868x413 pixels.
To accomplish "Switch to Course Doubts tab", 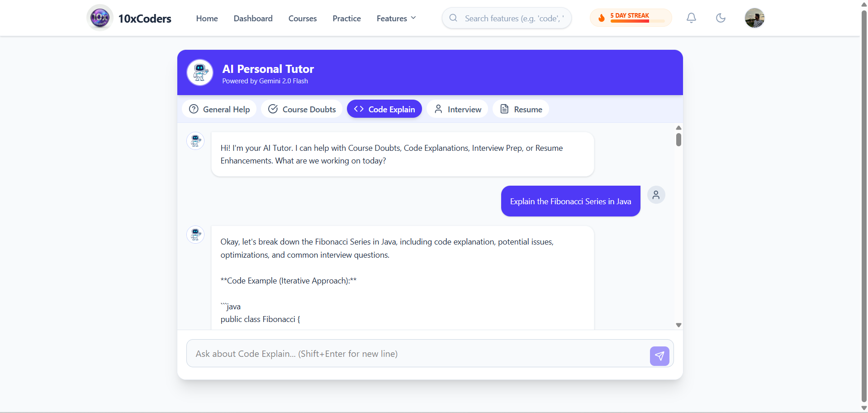I will (x=302, y=109).
